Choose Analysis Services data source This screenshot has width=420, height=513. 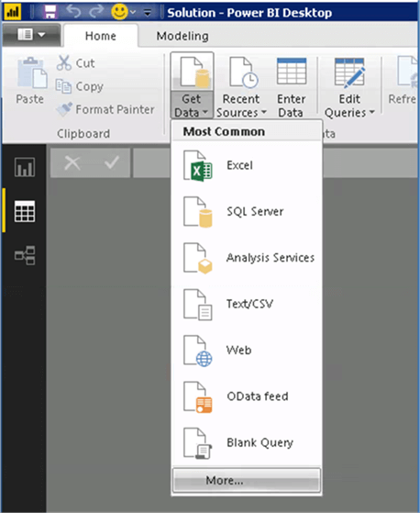[x=247, y=258]
